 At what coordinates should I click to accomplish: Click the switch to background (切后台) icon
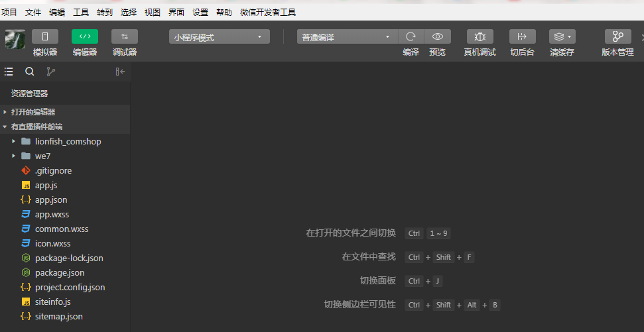coord(523,36)
